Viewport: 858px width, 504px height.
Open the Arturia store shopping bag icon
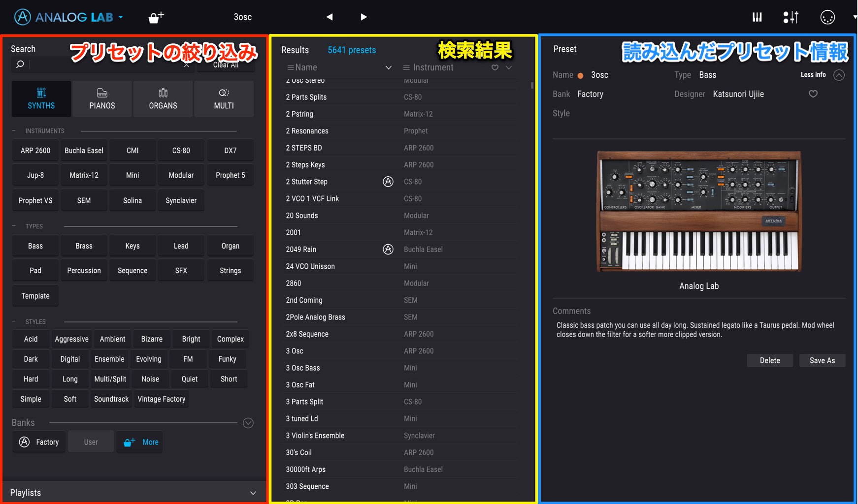[x=156, y=17]
